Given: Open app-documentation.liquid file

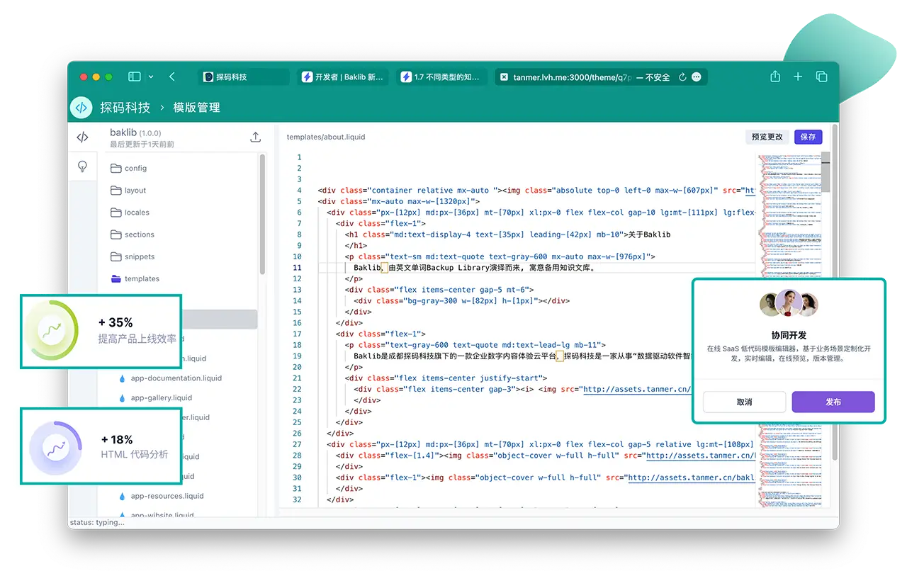Looking at the screenshot, I should (x=176, y=378).
